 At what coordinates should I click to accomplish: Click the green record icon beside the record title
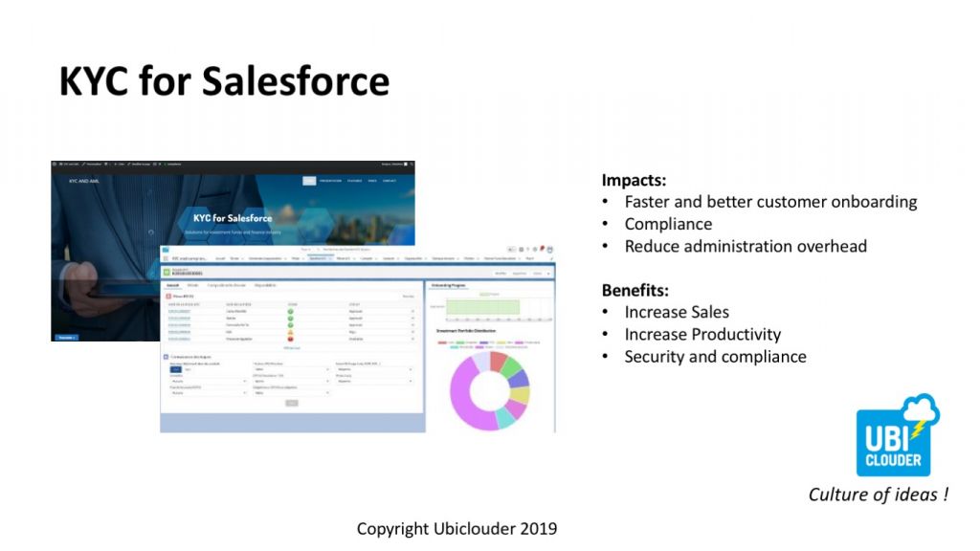pos(167,272)
